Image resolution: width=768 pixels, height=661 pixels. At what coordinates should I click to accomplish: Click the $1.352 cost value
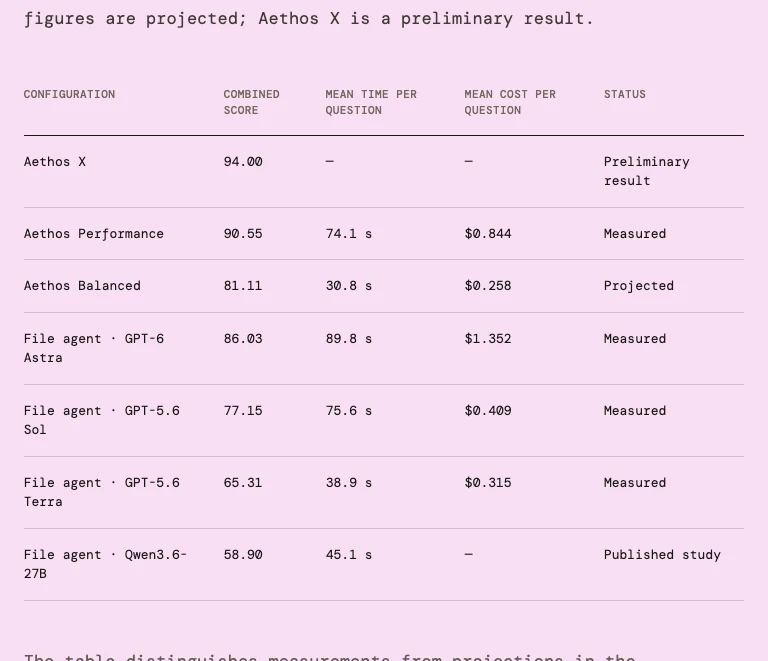tap(488, 339)
